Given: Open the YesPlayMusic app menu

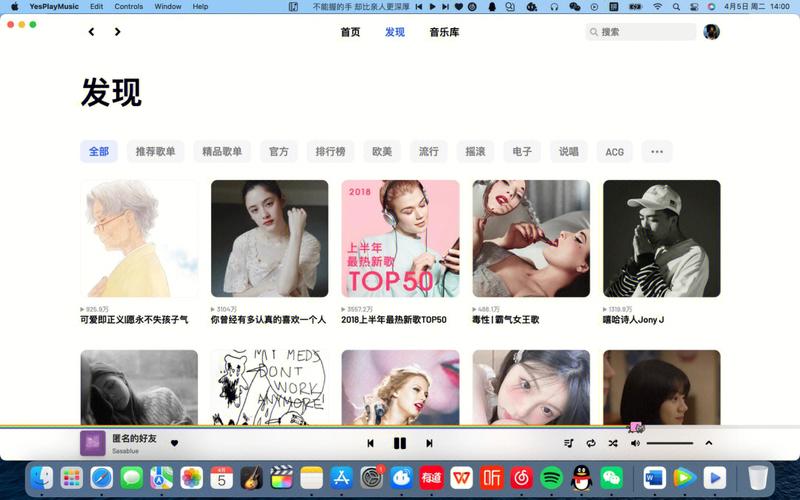Looking at the screenshot, I should [54, 7].
